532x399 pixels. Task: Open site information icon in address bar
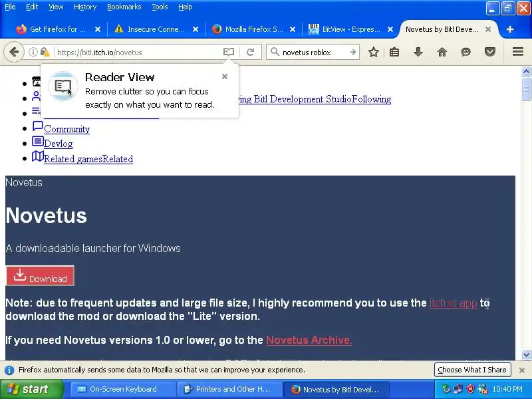coord(33,53)
